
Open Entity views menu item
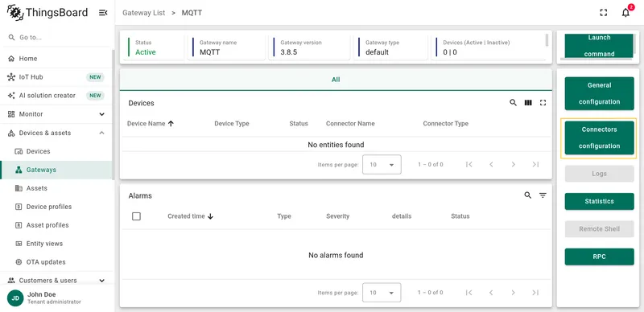pyautogui.click(x=56, y=244)
